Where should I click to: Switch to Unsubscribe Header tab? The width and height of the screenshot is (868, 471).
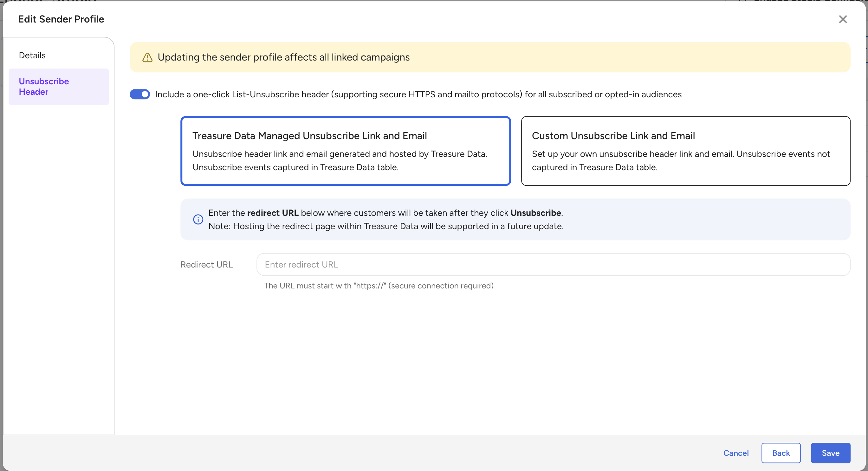pyautogui.click(x=44, y=87)
